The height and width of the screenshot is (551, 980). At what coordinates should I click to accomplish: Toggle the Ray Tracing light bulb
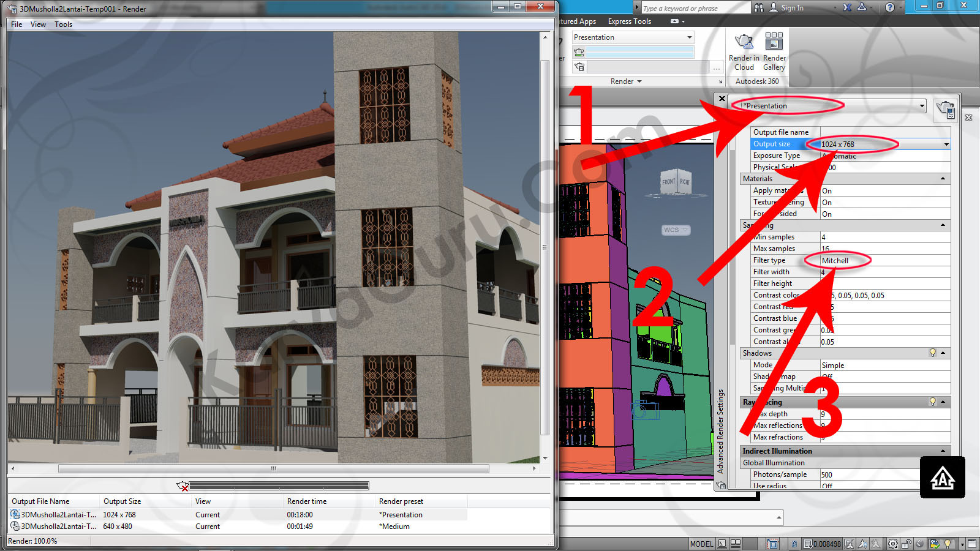(x=932, y=402)
